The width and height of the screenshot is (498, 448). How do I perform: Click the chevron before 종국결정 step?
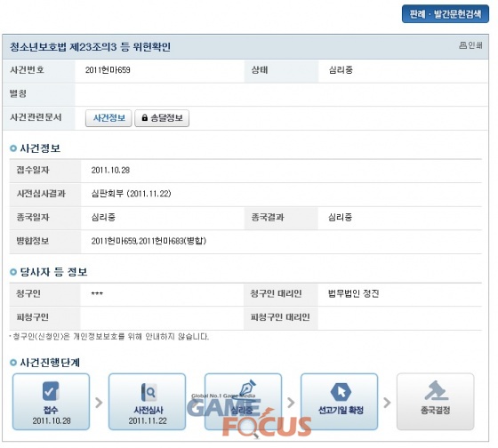(x=387, y=403)
